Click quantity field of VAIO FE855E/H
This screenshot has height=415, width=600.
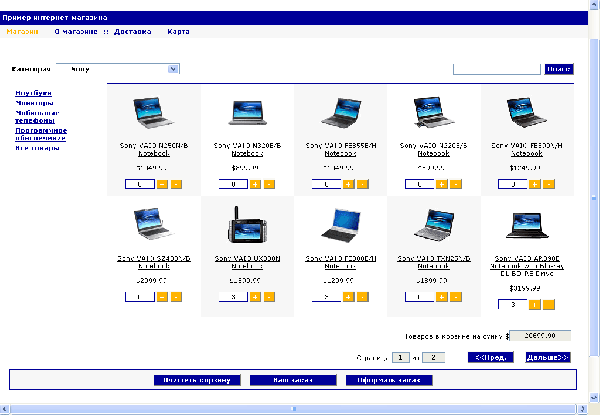[326, 184]
